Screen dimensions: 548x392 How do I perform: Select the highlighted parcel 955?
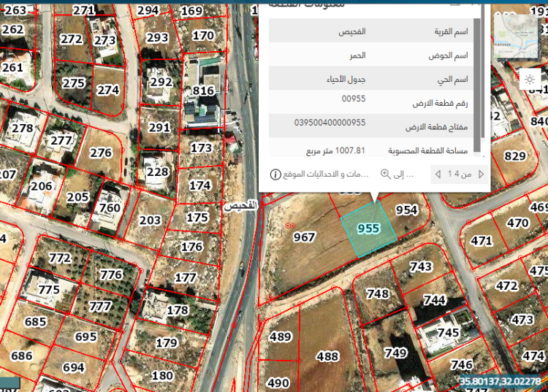point(368,228)
